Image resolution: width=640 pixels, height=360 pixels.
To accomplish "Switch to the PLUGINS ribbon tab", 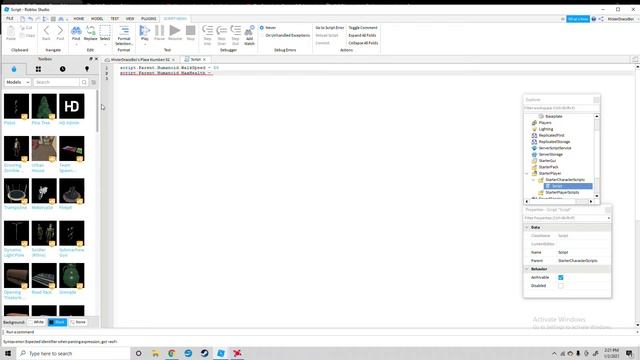I will pyautogui.click(x=149, y=19).
